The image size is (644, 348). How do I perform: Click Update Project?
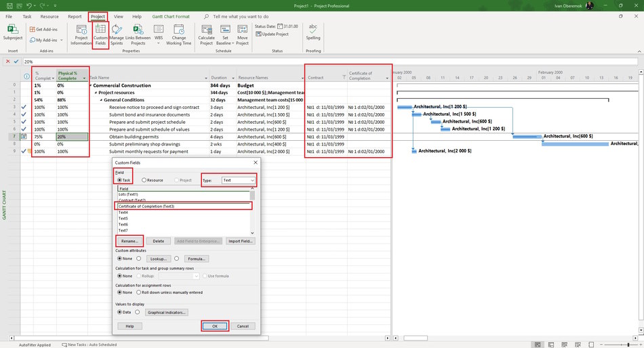pos(272,34)
